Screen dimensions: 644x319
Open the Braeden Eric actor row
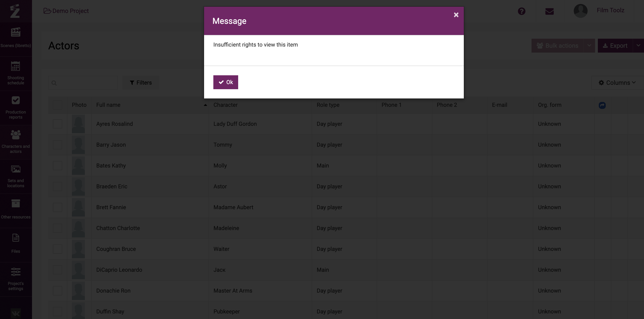pyautogui.click(x=346, y=186)
